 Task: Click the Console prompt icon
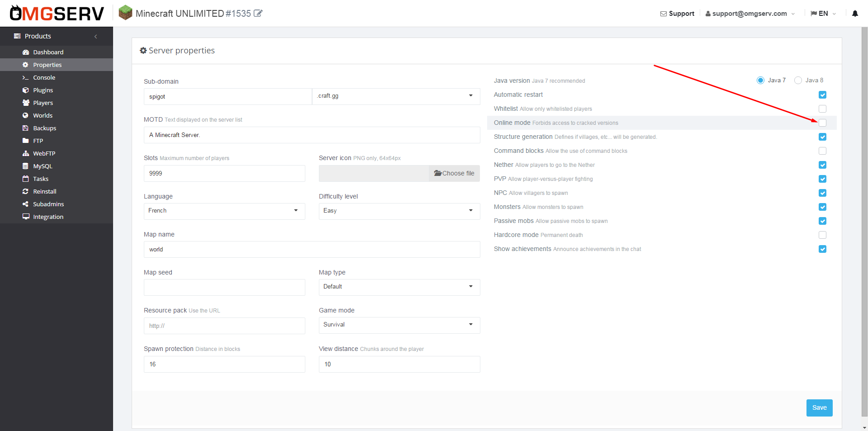pos(26,78)
